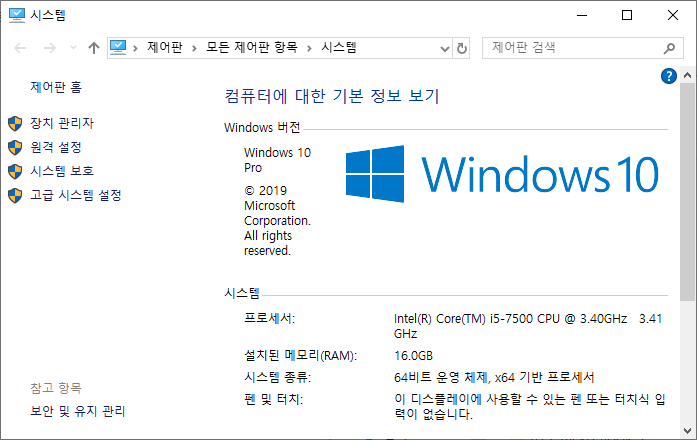This screenshot has height=440, width=697.
Task: Maximize the 시스템 window
Action: coord(627,15)
